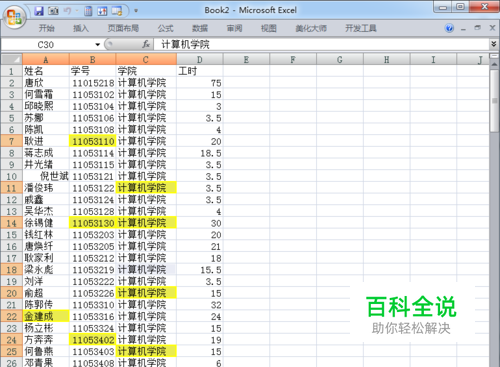Select the 工时 value 18.5
The height and width of the screenshot is (367, 500).
coord(200,153)
